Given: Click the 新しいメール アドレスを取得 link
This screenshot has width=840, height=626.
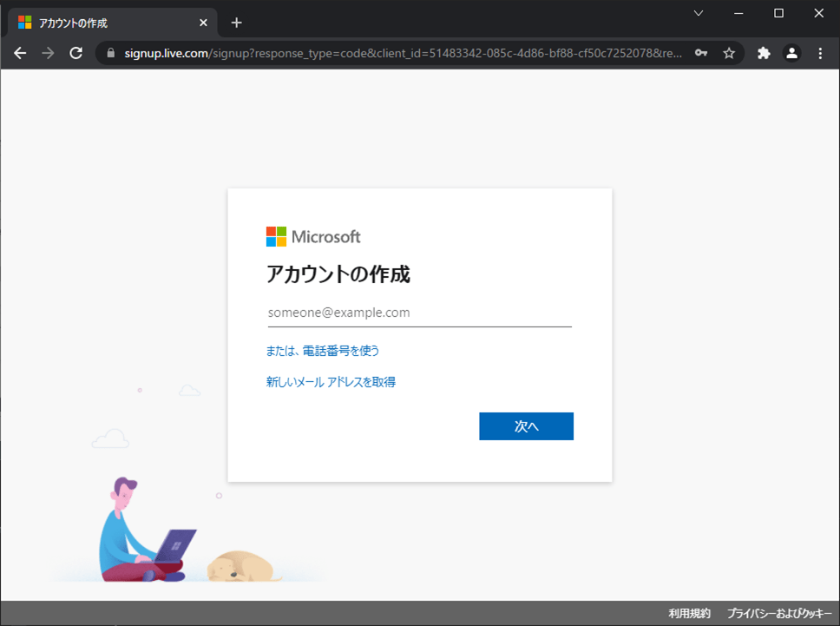Looking at the screenshot, I should [x=331, y=382].
